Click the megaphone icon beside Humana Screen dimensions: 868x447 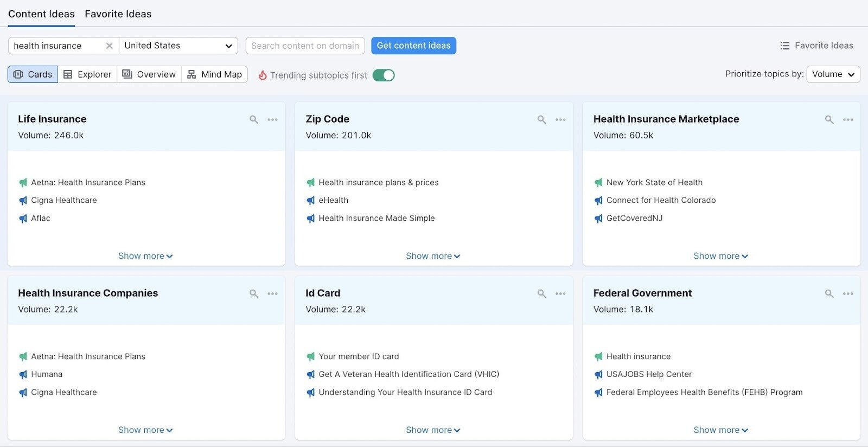(23, 375)
